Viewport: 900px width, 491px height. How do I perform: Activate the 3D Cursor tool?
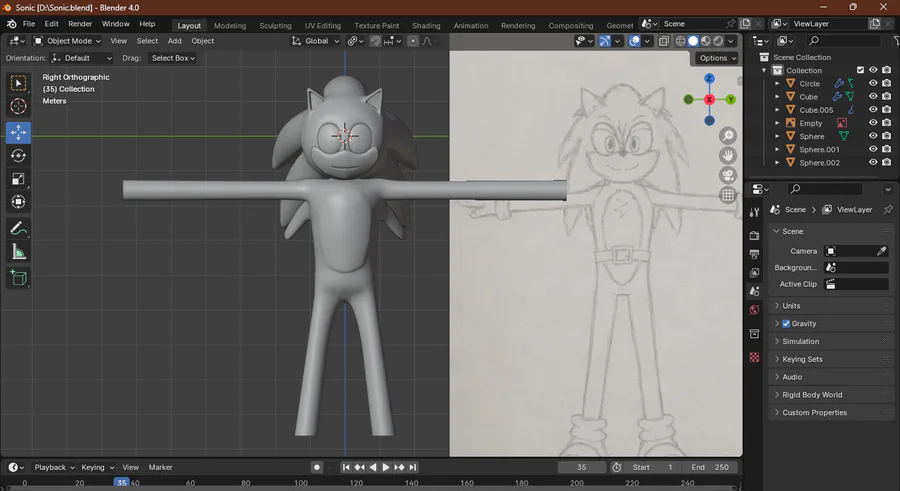(18, 106)
